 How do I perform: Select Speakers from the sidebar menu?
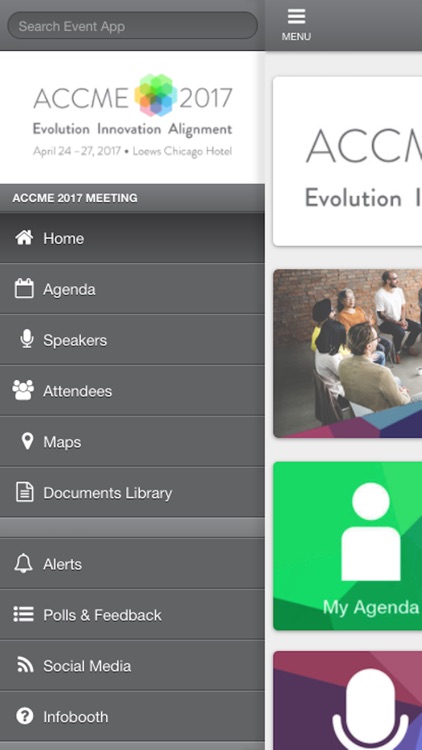(x=132, y=340)
